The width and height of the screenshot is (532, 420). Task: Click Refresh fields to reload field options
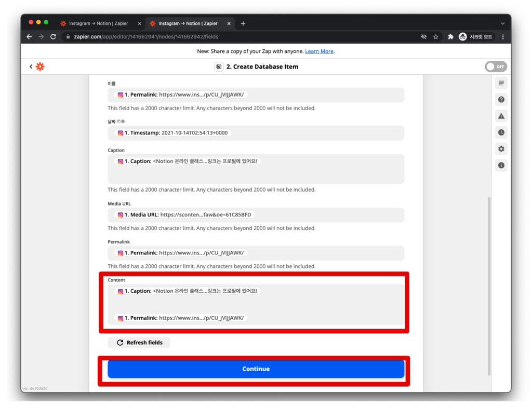click(139, 342)
